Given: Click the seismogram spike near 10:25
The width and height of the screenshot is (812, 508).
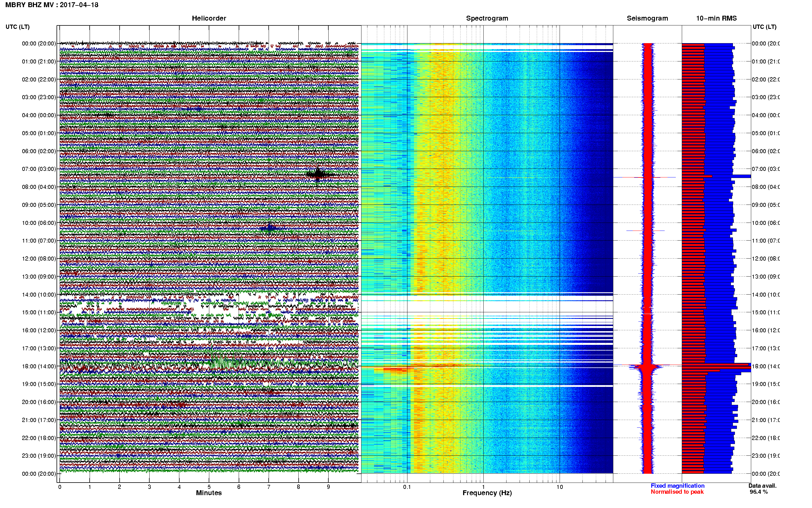Looking at the screenshot, I should pyautogui.click(x=645, y=231).
